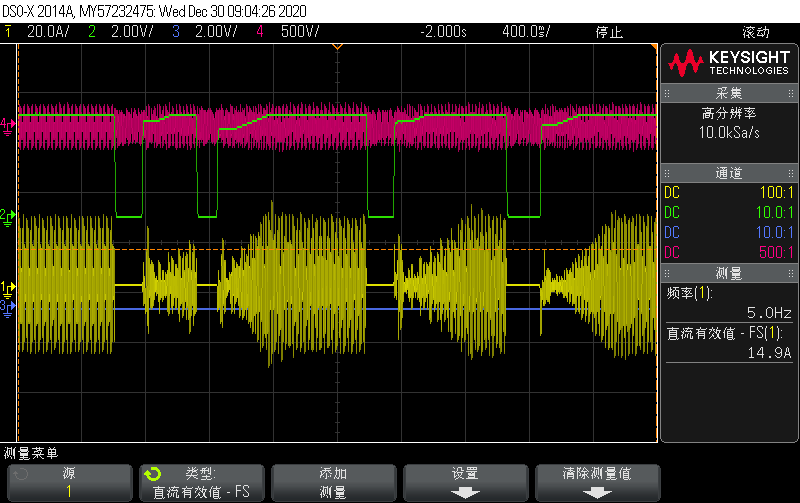Toggle channel 1 20.0A/ scale indicator

click(41, 32)
